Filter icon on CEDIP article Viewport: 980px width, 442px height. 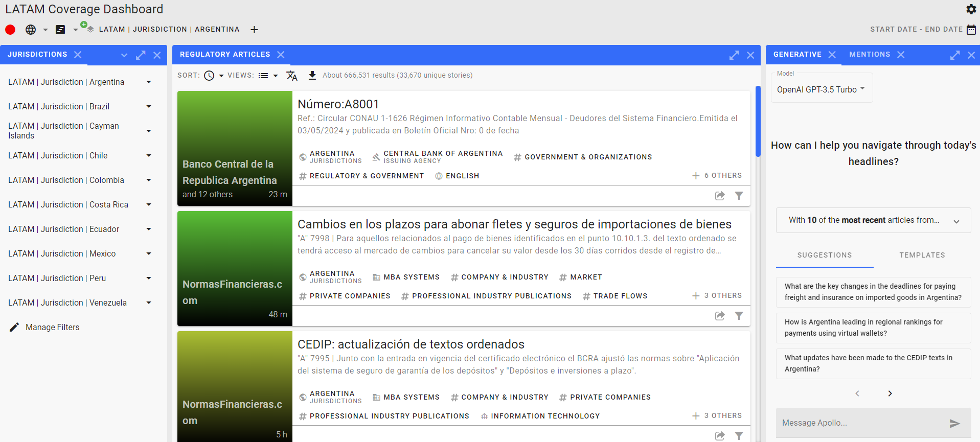click(x=739, y=436)
